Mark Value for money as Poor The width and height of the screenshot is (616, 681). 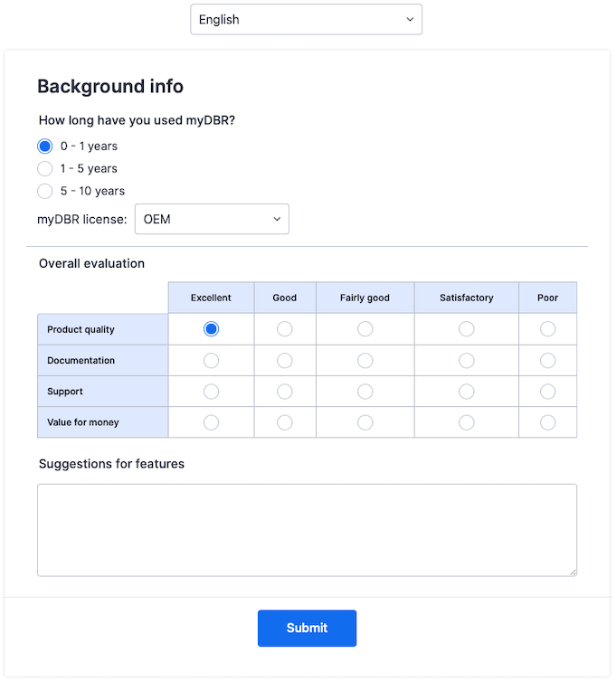pos(547,422)
